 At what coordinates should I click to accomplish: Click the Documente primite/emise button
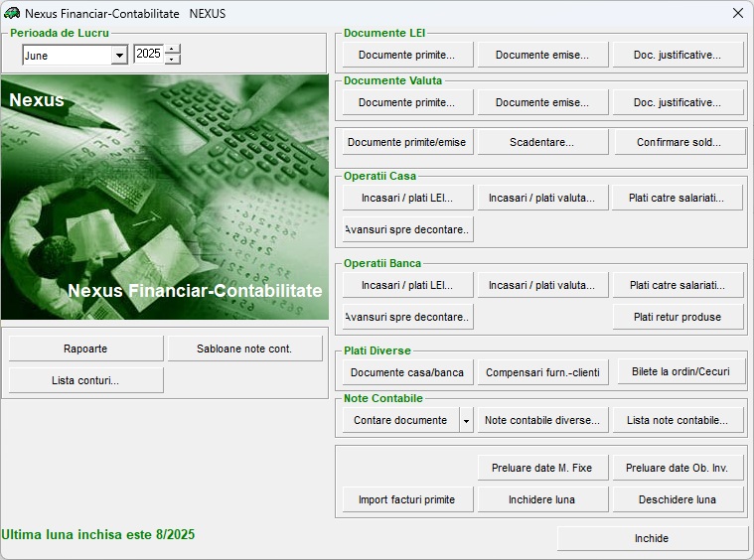coord(407,142)
